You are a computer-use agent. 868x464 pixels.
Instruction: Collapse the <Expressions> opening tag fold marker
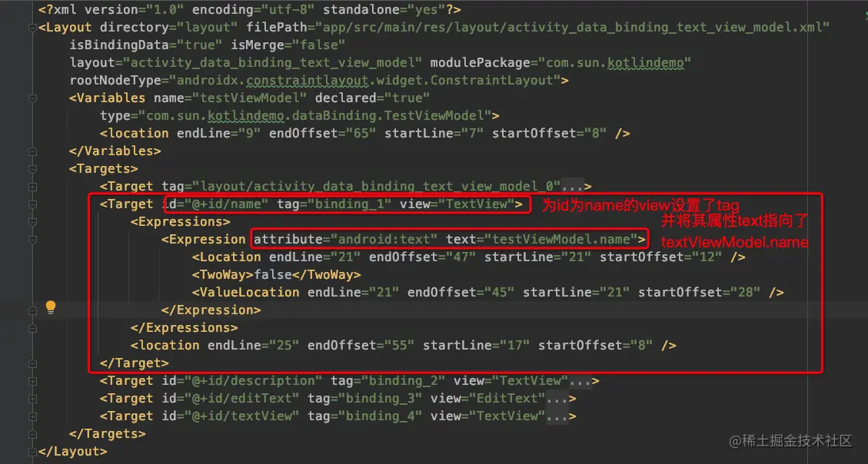32,222
